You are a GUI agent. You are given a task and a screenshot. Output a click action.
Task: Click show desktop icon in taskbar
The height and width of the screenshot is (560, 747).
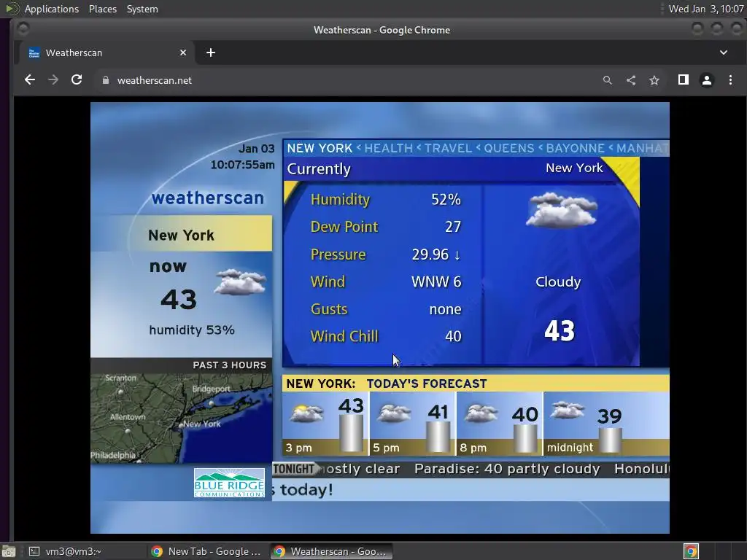[x=8, y=551]
